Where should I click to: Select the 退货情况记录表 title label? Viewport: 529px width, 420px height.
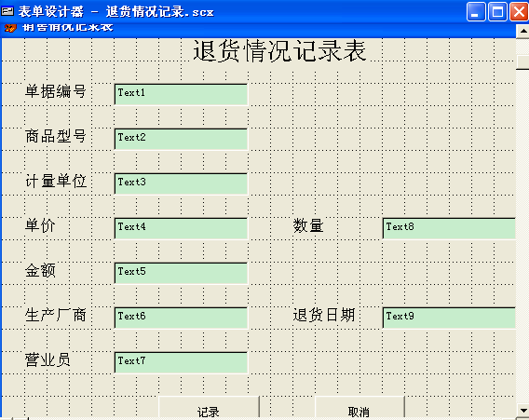tap(279, 50)
